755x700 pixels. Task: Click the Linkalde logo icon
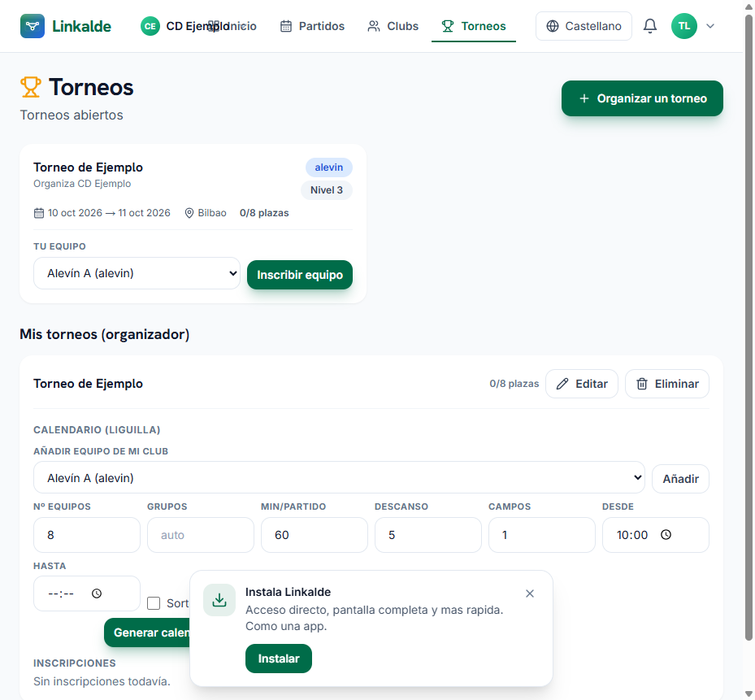point(33,26)
